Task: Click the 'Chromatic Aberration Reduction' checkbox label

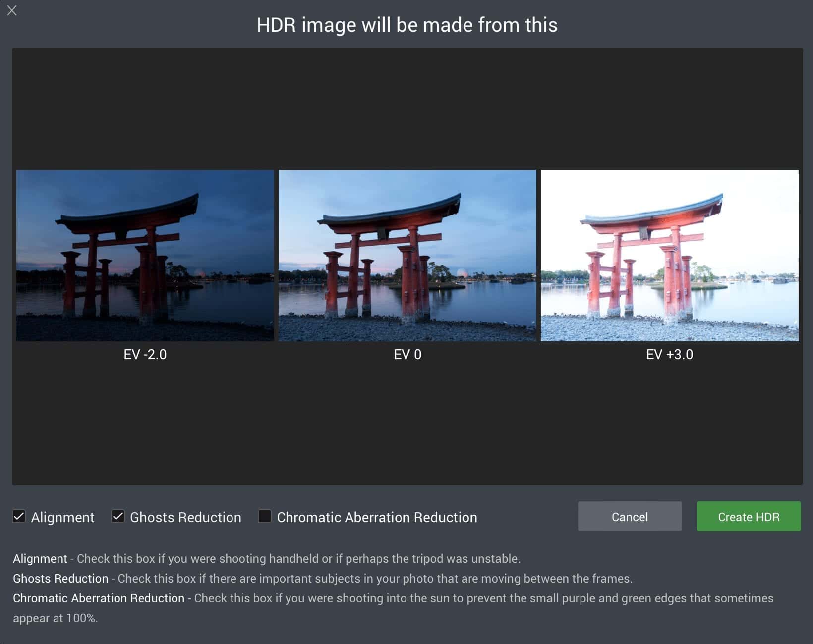Action: pyautogui.click(x=377, y=517)
